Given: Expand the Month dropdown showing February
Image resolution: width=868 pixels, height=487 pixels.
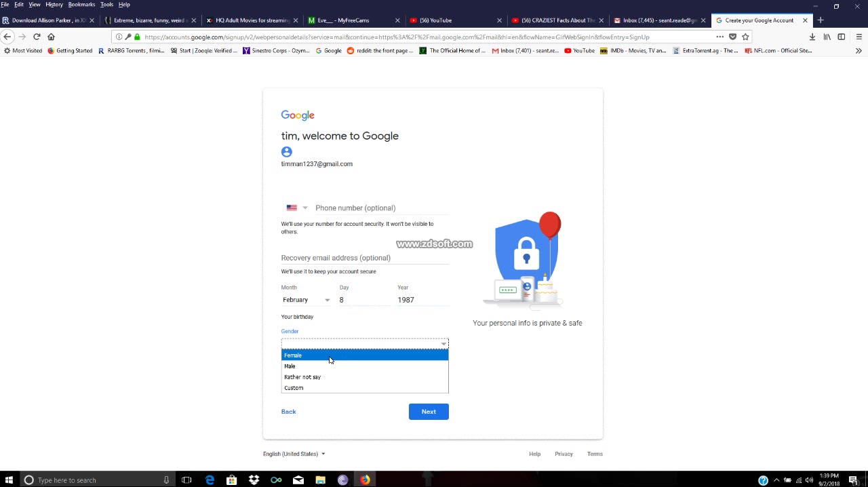Looking at the screenshot, I should 307,300.
